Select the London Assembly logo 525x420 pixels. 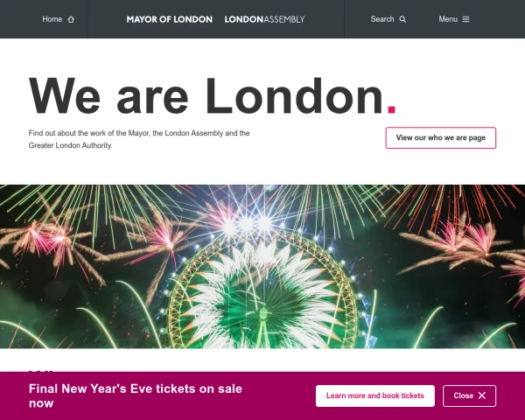[264, 19]
